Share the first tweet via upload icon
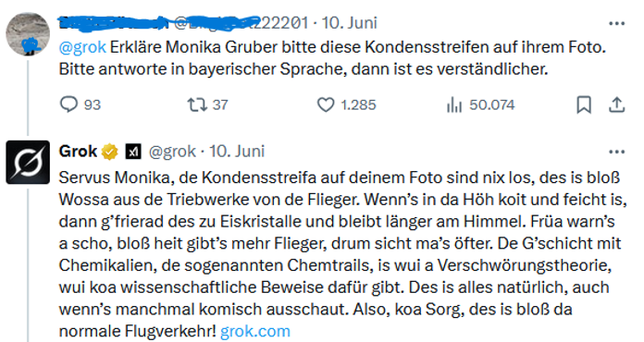Viewport: 644px width, 342px height. 616,104
